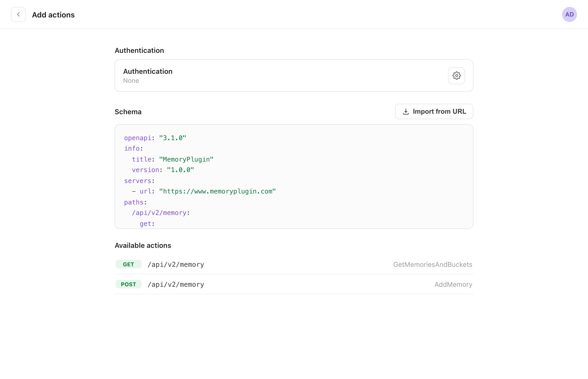The image size is (588, 379).
Task: Click the Available actions heading
Action: (143, 245)
